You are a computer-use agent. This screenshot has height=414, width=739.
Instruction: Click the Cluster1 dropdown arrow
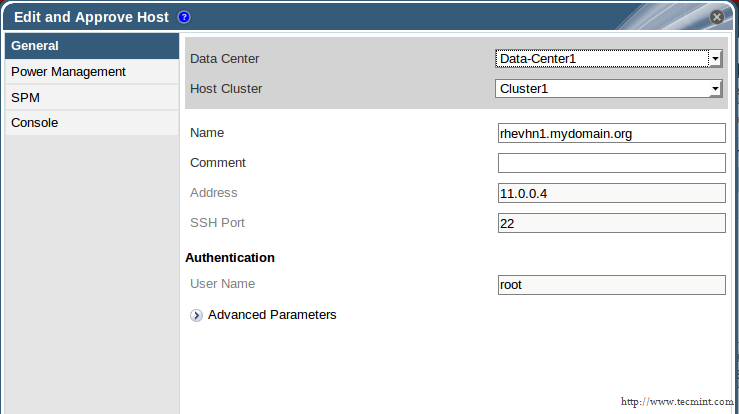[715, 89]
